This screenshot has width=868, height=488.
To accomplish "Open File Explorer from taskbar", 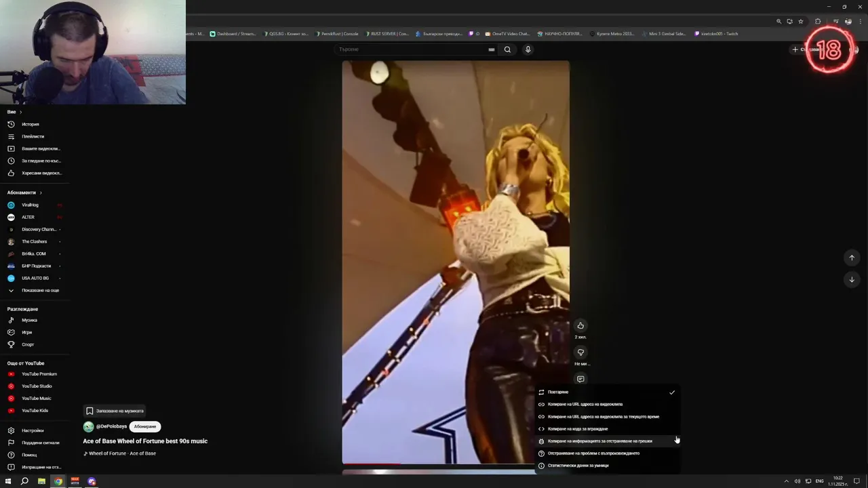I will 41,481.
